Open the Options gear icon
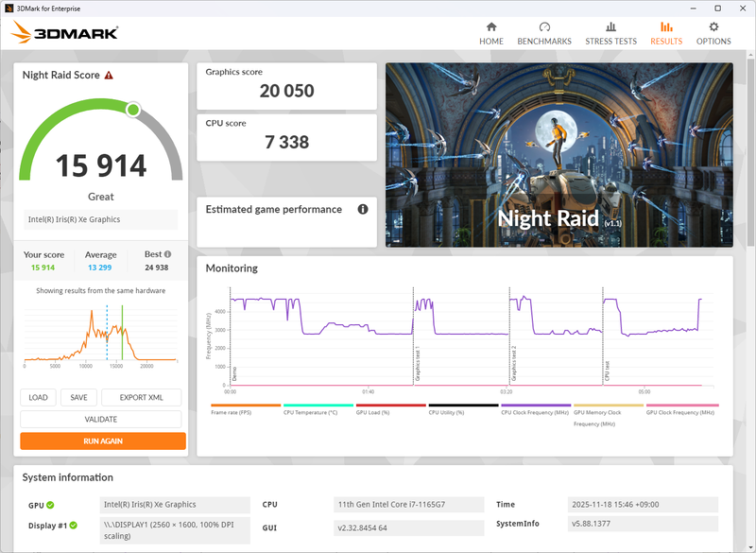This screenshot has width=756, height=553. pyautogui.click(x=713, y=26)
